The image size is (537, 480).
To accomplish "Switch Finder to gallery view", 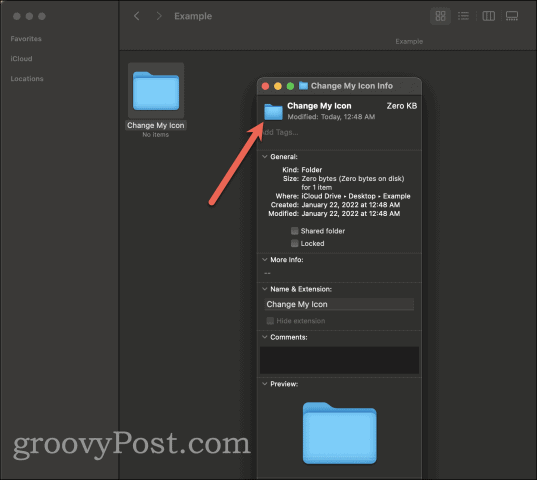I will point(512,16).
